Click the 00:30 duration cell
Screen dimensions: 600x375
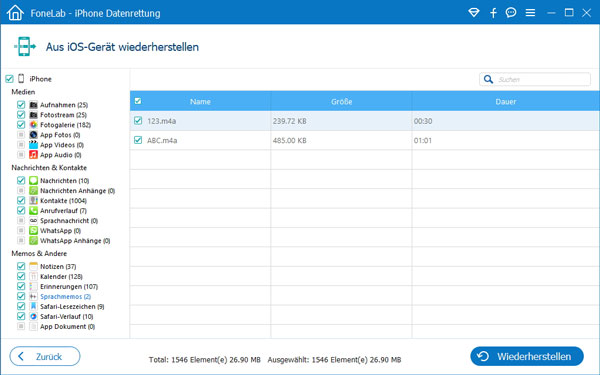[423, 121]
